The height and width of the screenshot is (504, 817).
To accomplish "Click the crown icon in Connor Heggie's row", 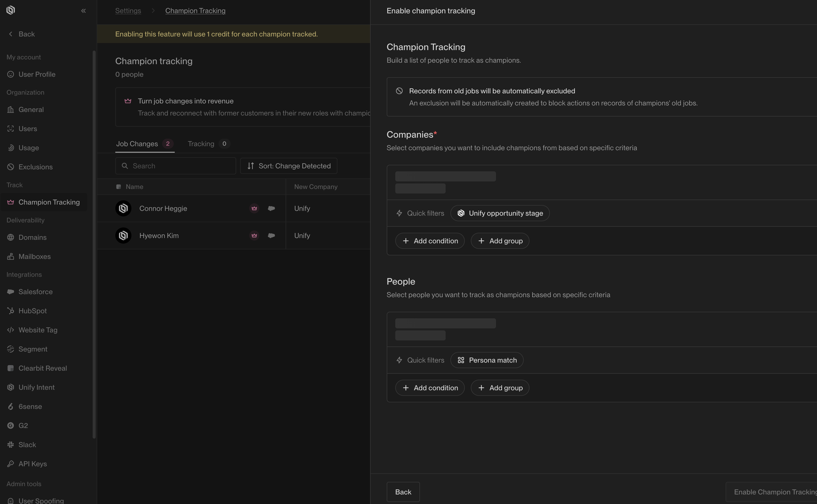I will (x=255, y=208).
